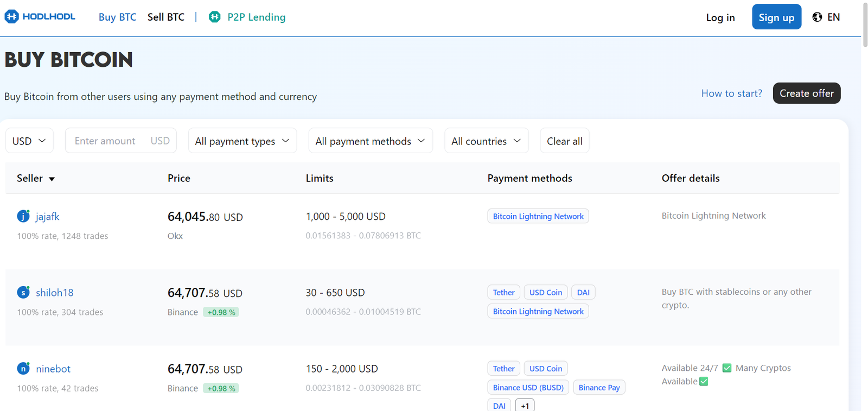The width and height of the screenshot is (868, 411).
Task: Click ninebot's Tether payment tag
Action: (503, 369)
